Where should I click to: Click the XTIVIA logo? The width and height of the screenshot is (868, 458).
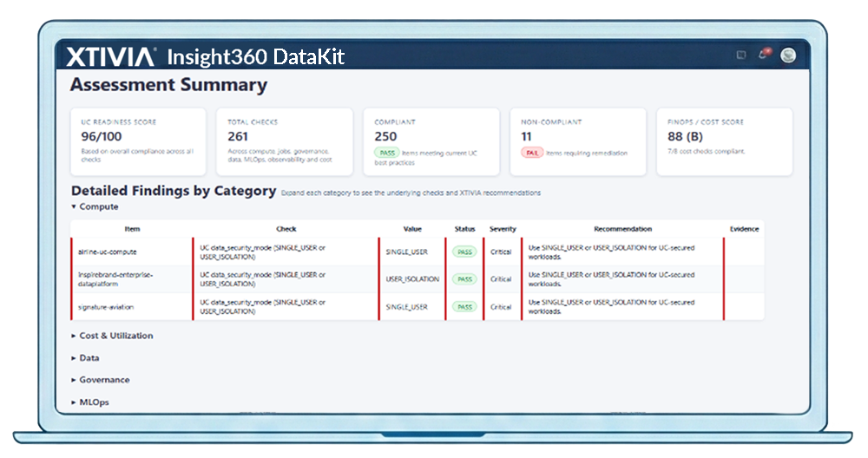coord(110,57)
